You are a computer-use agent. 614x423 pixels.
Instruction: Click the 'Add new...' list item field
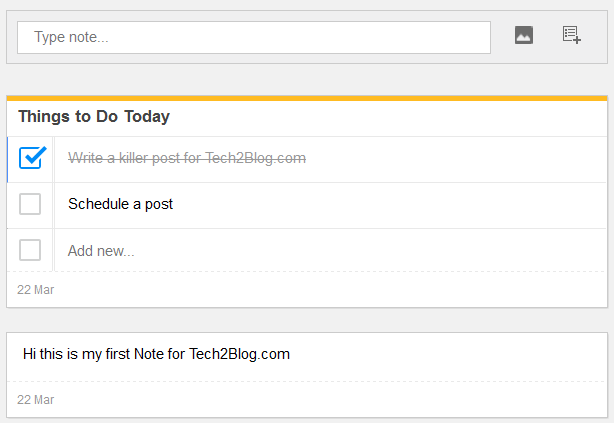[x=330, y=250]
